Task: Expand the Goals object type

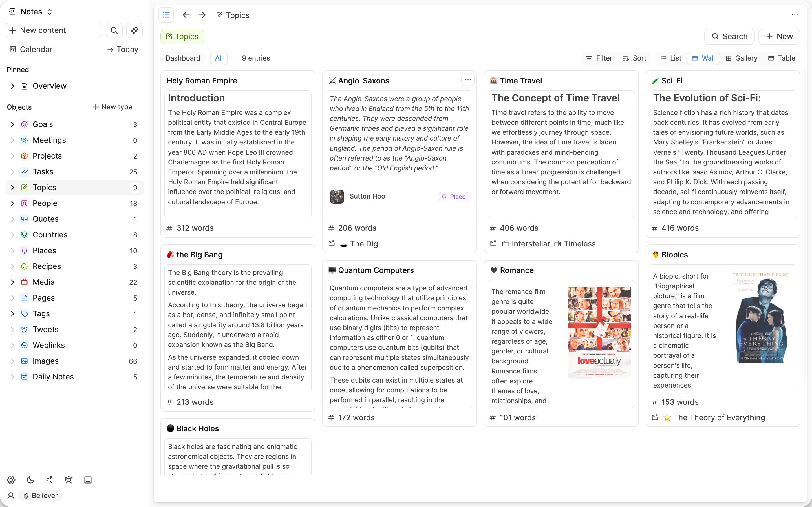Action: pyautogui.click(x=12, y=124)
